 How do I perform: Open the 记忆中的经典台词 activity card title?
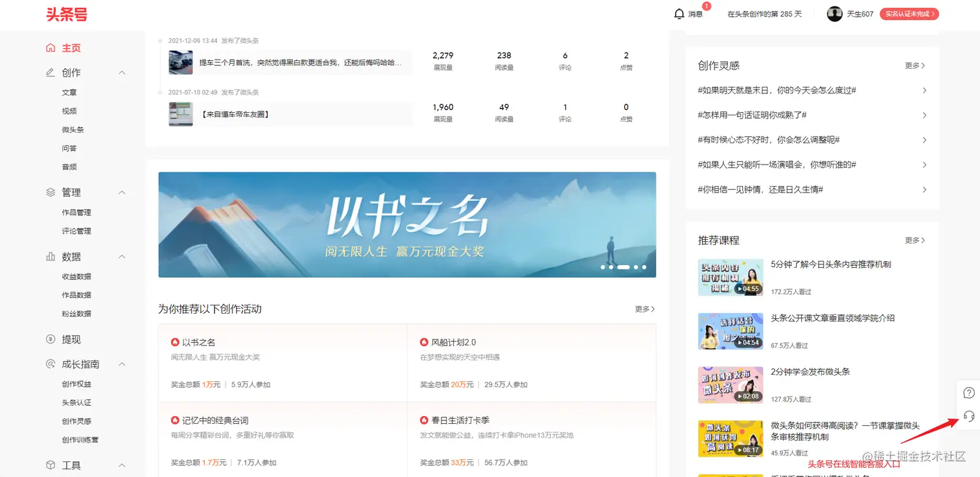(215, 421)
